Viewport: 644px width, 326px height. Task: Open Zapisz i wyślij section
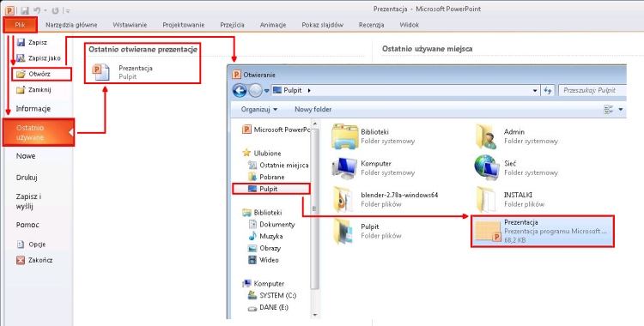coord(28,202)
